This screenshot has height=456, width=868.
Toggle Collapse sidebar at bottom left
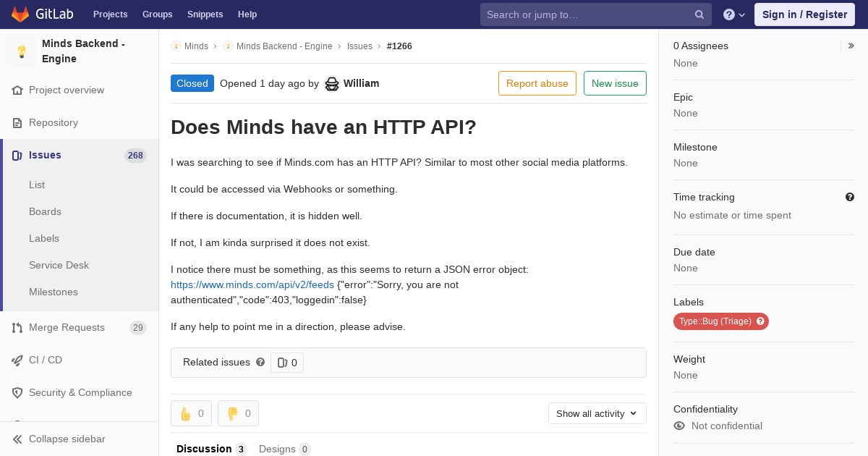click(x=59, y=439)
